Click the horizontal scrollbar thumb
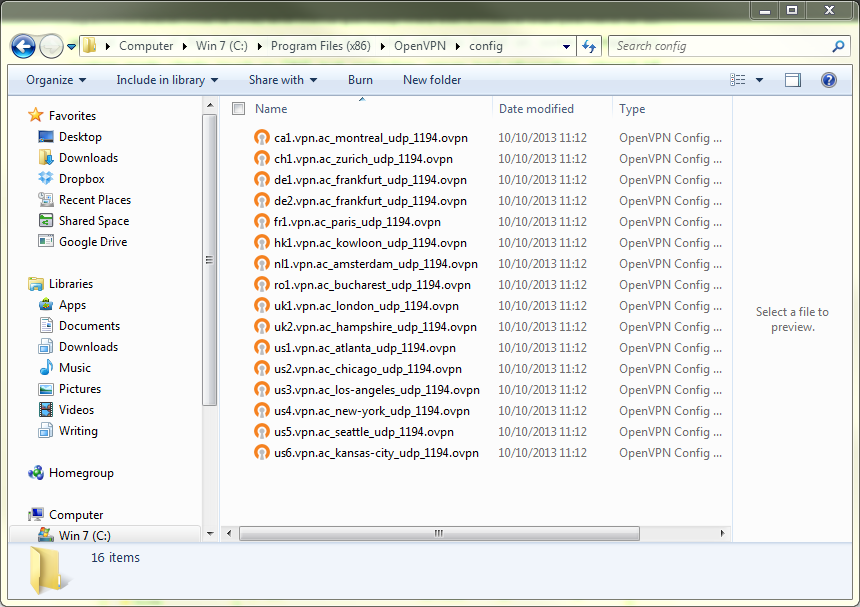The image size is (860, 607). 439,533
